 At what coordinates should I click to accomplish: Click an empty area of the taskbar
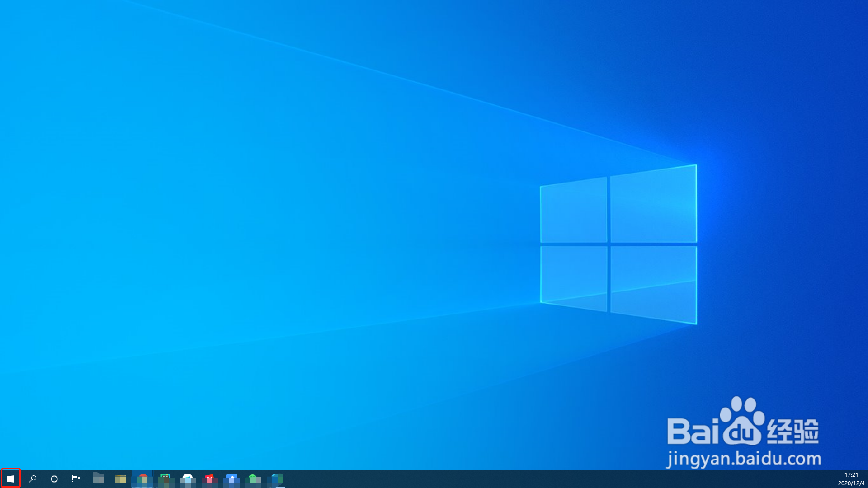click(542, 479)
